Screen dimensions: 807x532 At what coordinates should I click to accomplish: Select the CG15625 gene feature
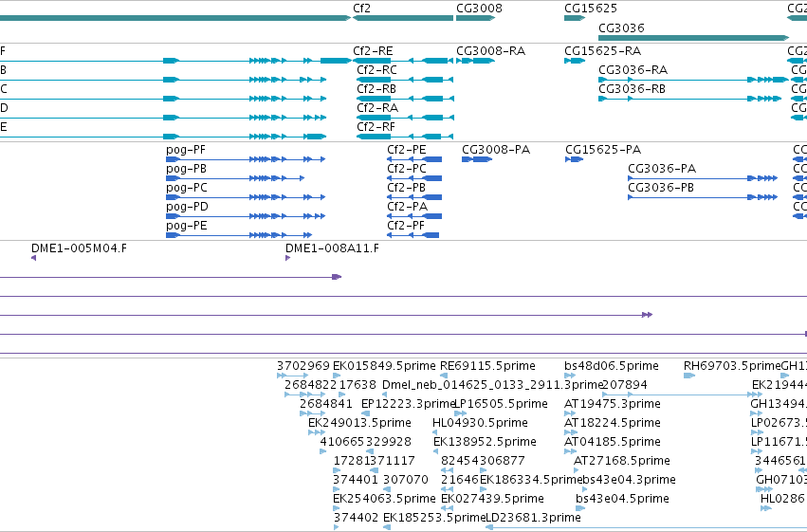[x=575, y=18]
